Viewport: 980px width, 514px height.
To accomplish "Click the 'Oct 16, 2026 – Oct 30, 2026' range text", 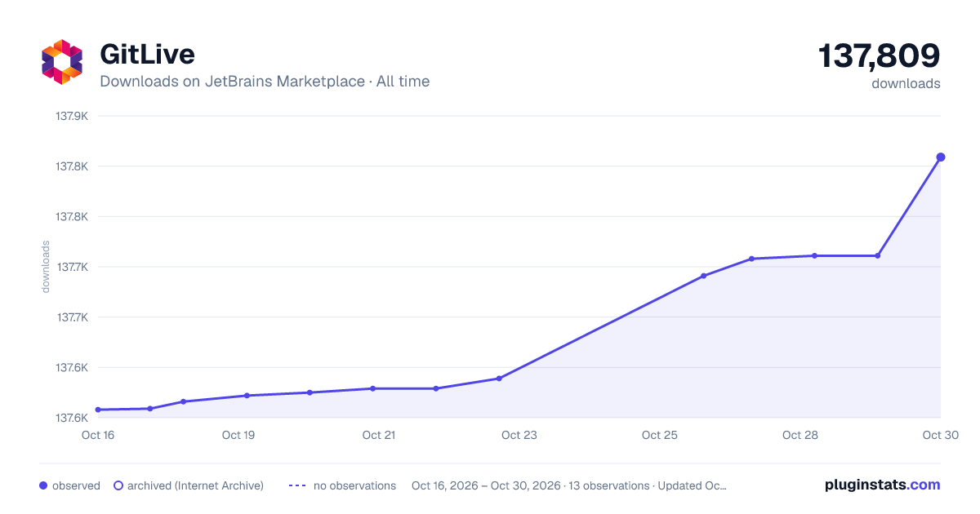I will click(486, 485).
